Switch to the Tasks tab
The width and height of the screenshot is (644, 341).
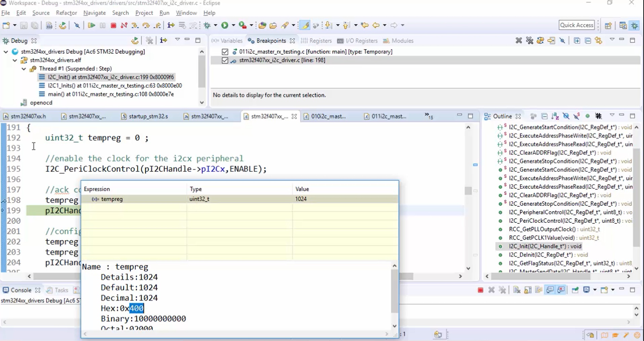[x=58, y=290]
